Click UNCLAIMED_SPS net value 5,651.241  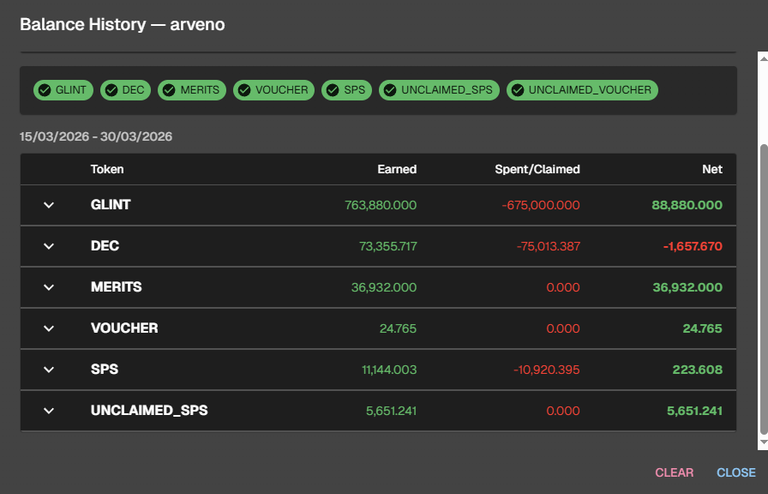click(695, 411)
